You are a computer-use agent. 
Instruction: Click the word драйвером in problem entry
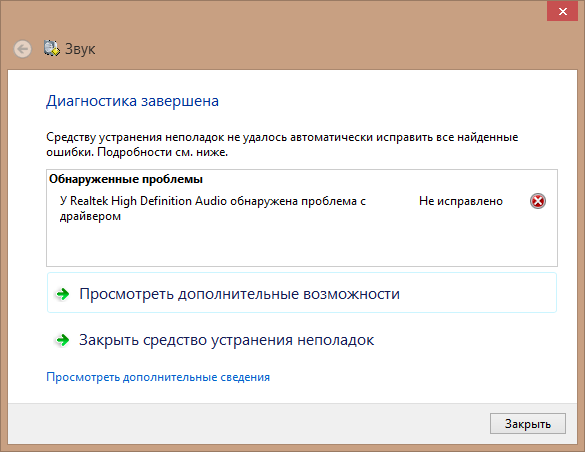(90, 216)
